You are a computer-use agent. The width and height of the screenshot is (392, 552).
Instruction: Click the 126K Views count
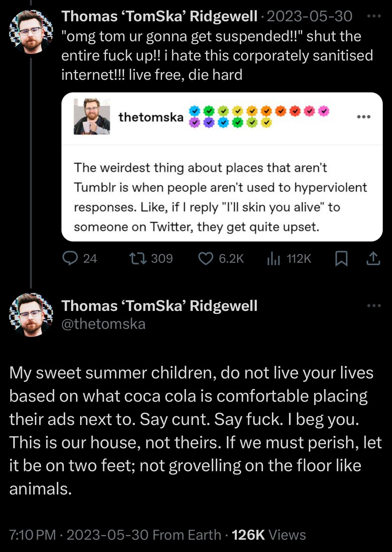pos(269,535)
